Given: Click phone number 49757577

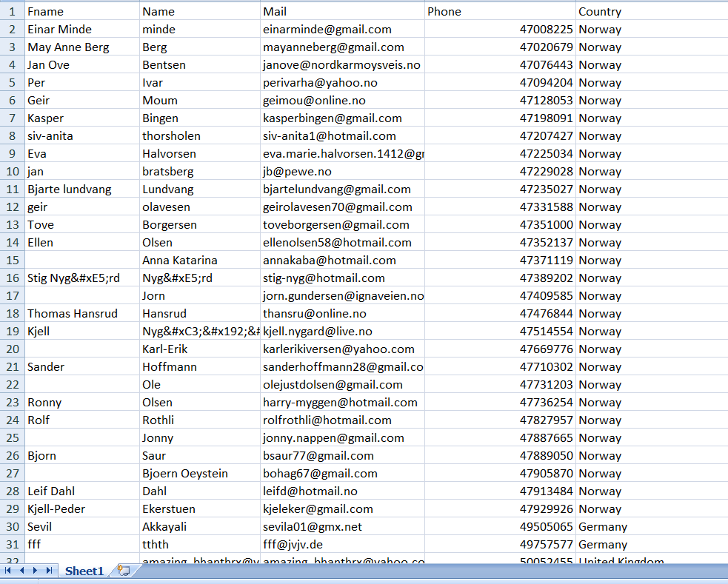Looking at the screenshot, I should 500,544.
